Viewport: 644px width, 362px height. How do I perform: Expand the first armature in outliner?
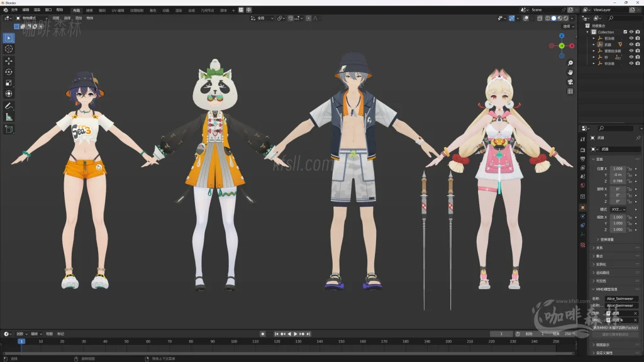click(x=594, y=38)
